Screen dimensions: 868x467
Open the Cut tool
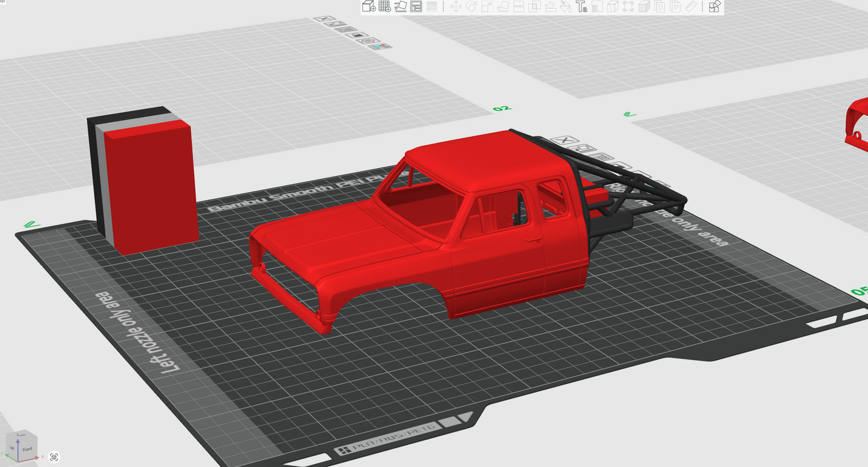pos(518,7)
